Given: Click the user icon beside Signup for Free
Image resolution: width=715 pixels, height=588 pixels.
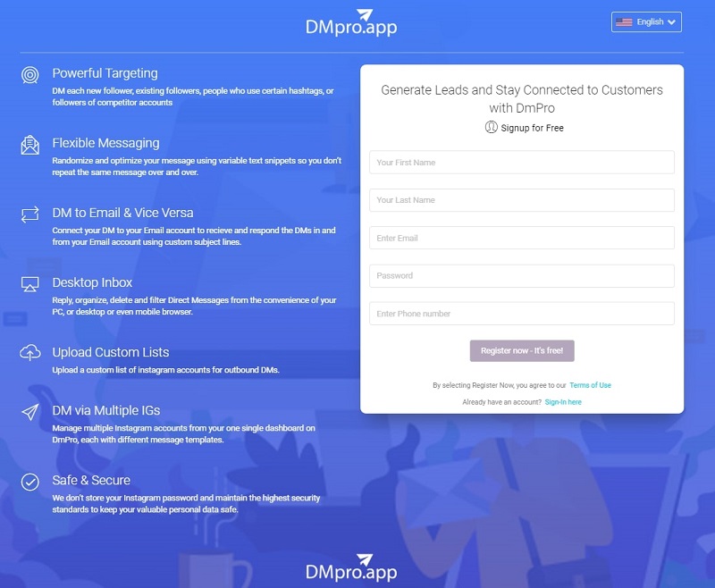Looking at the screenshot, I should coord(491,127).
